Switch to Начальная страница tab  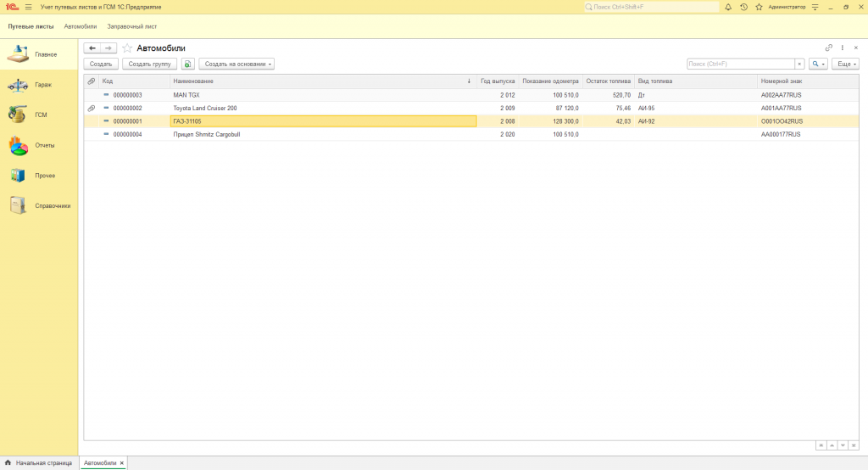[x=39, y=463]
